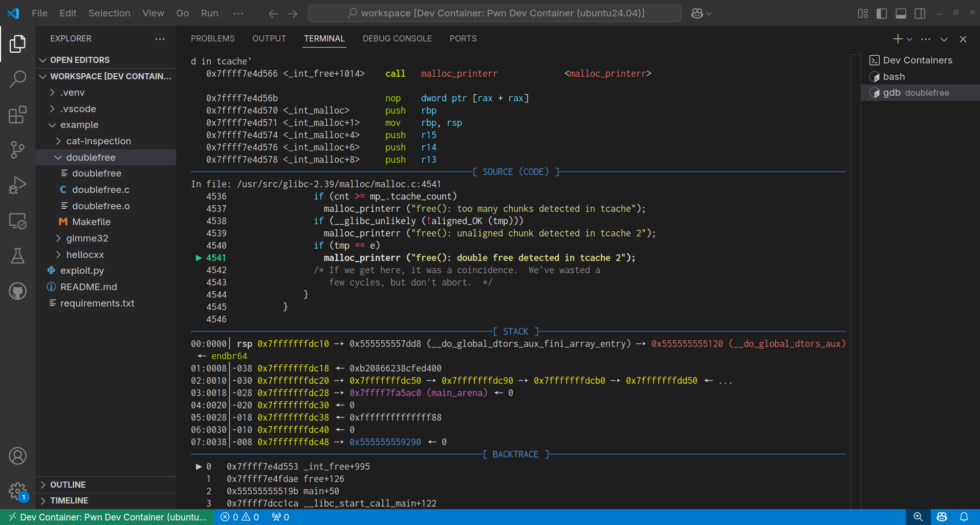This screenshot has width=980, height=525.
Task: Switch to the DEBUG CONSOLE tab
Action: coord(397,38)
